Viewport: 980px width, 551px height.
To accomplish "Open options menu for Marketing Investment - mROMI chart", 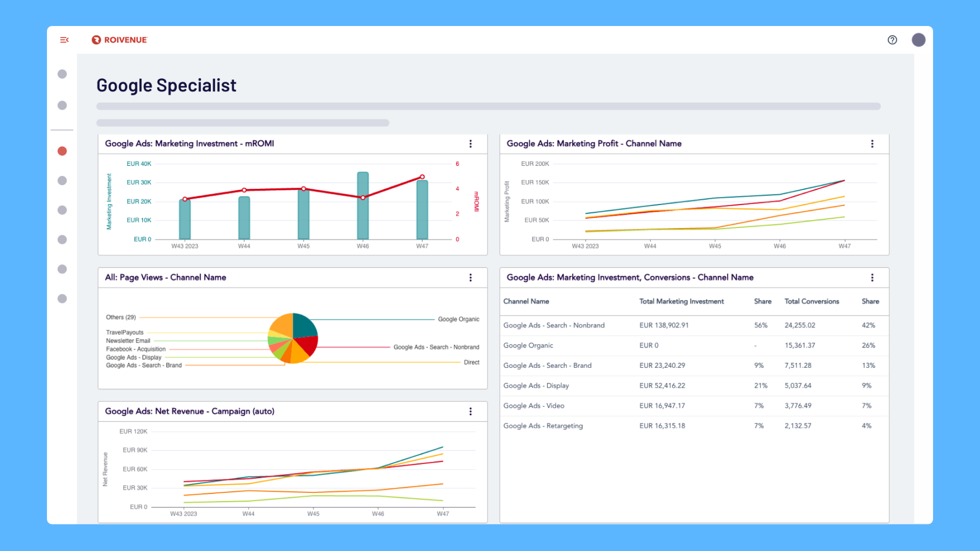I will pos(471,144).
